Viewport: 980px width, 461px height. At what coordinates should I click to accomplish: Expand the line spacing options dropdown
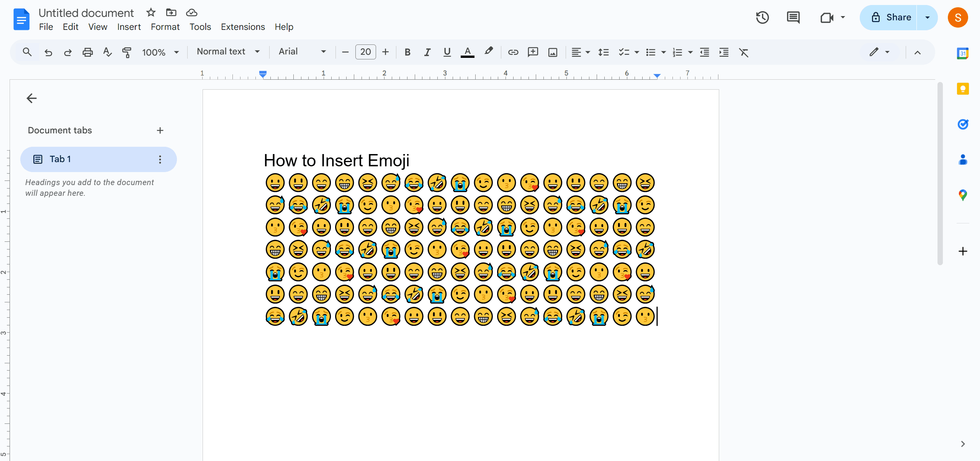click(x=603, y=52)
